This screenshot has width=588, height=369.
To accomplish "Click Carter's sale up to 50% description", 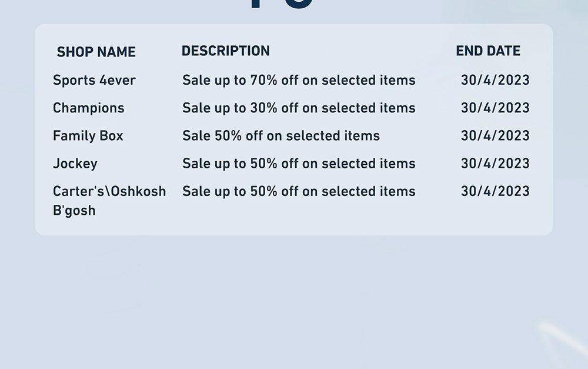I will click(299, 191).
